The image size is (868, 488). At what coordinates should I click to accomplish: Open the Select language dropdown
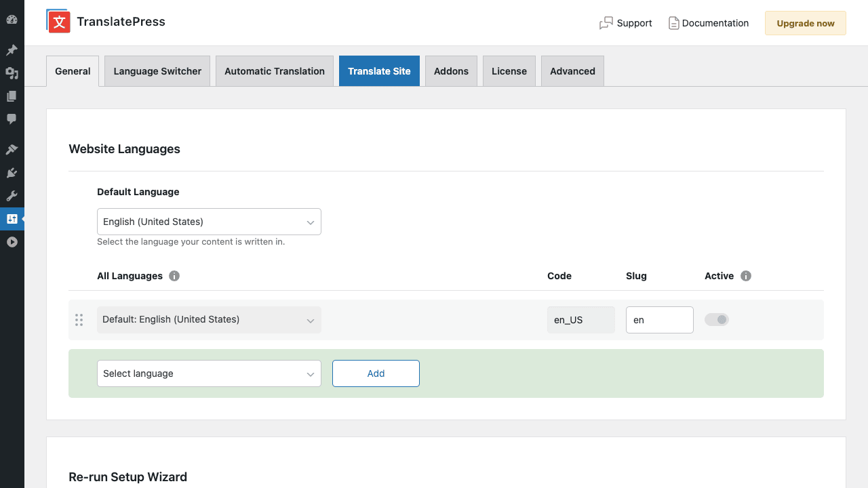click(209, 373)
